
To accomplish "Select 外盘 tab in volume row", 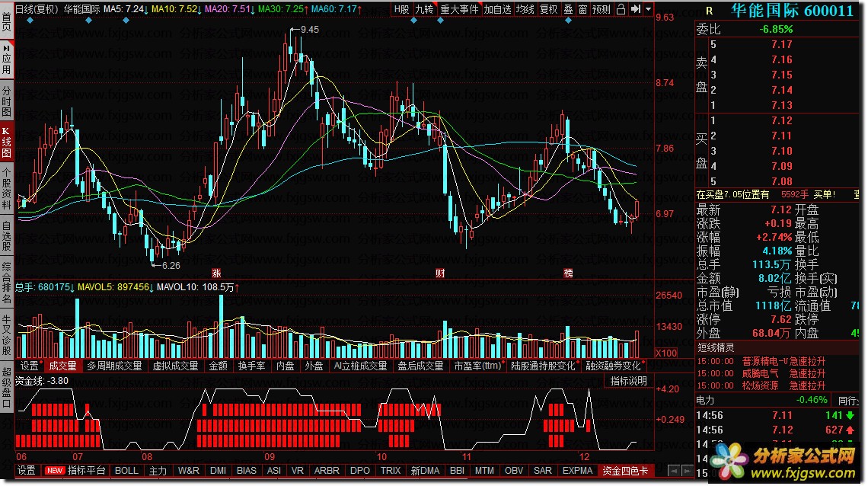I will pyautogui.click(x=314, y=366).
